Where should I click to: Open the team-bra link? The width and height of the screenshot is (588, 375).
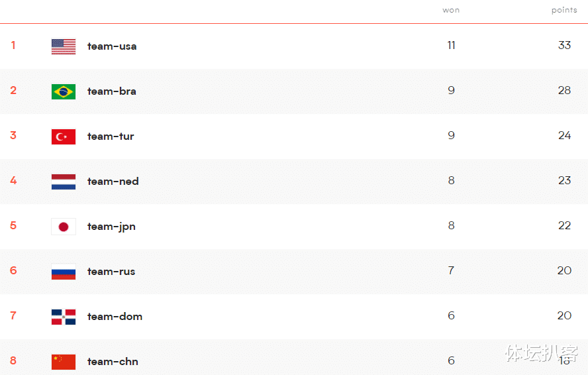111,91
